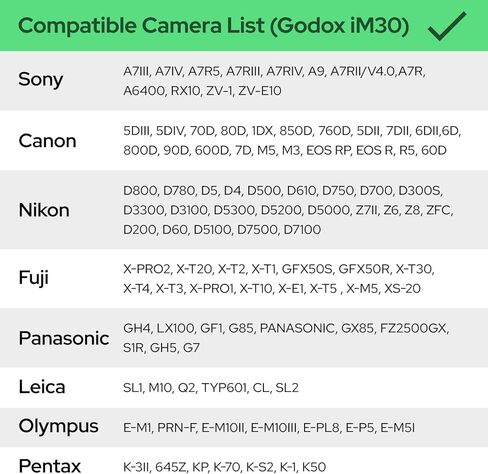Select the Fuji brand label
The width and height of the screenshot is (488, 474).
(x=34, y=278)
